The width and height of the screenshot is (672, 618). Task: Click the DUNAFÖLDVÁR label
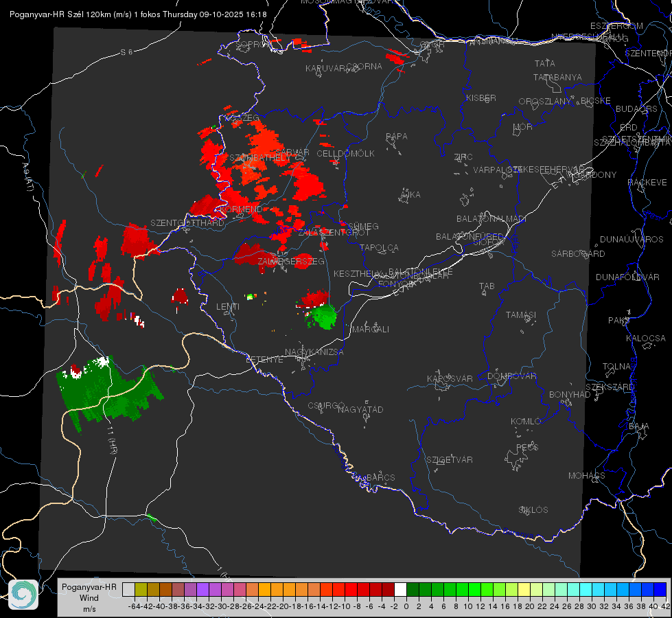pyautogui.click(x=627, y=277)
